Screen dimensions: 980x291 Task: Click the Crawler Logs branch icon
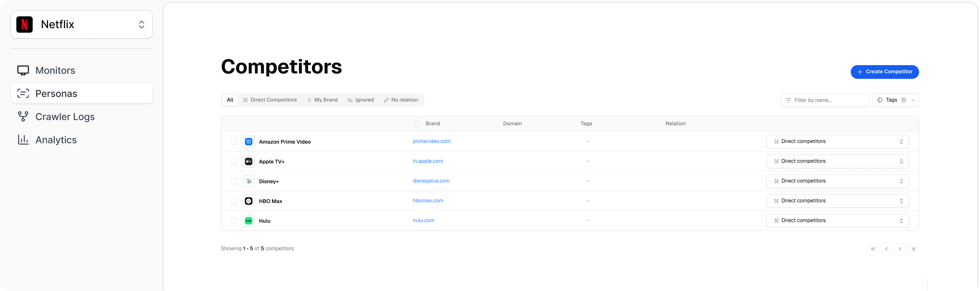(23, 117)
